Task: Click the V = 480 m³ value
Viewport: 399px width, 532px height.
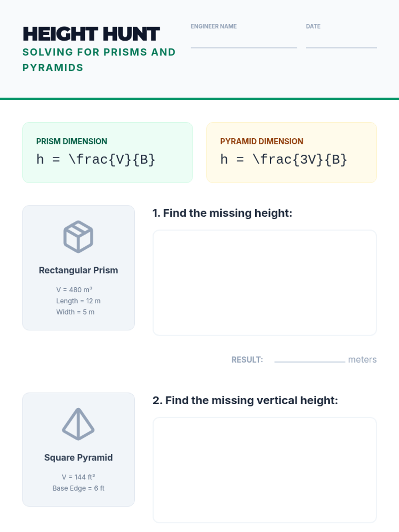Action: pos(74,290)
